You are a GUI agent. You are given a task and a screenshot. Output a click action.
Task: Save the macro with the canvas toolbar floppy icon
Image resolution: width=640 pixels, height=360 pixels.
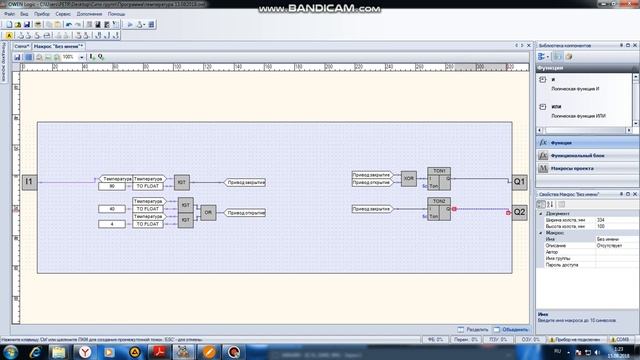pyautogui.click(x=17, y=57)
